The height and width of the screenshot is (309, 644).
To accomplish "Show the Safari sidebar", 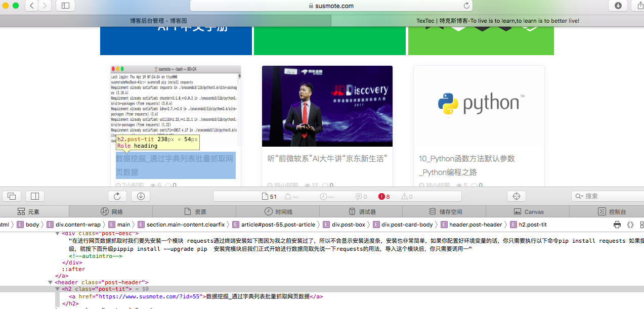I will [x=65, y=6].
